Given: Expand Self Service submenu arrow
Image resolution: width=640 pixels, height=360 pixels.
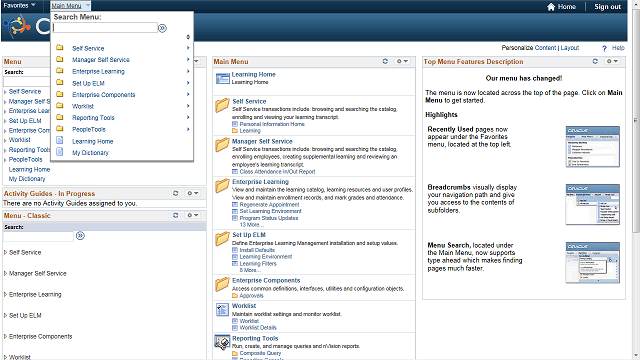Looking at the screenshot, I should click(188, 48).
